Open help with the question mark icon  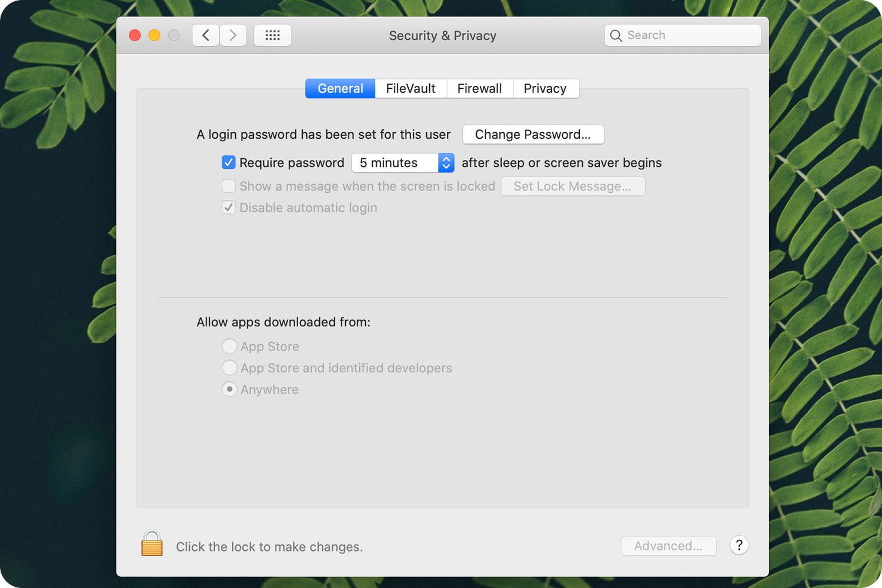(x=739, y=545)
